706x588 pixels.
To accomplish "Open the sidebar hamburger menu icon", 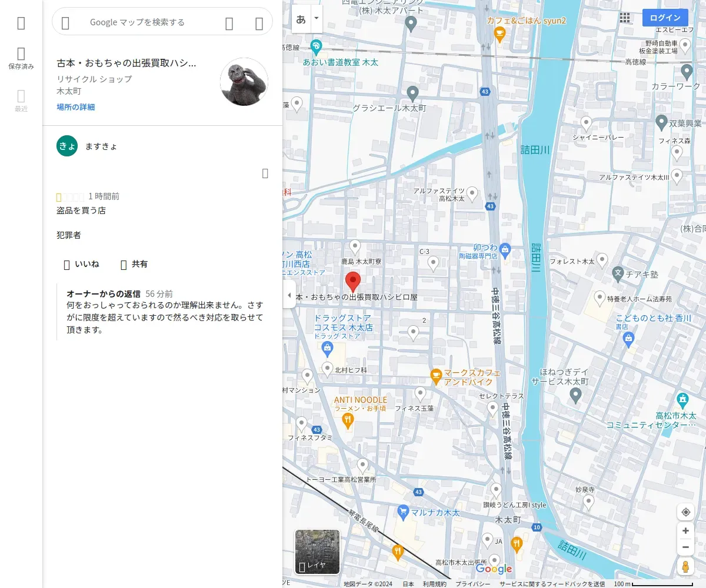I will pos(21,23).
